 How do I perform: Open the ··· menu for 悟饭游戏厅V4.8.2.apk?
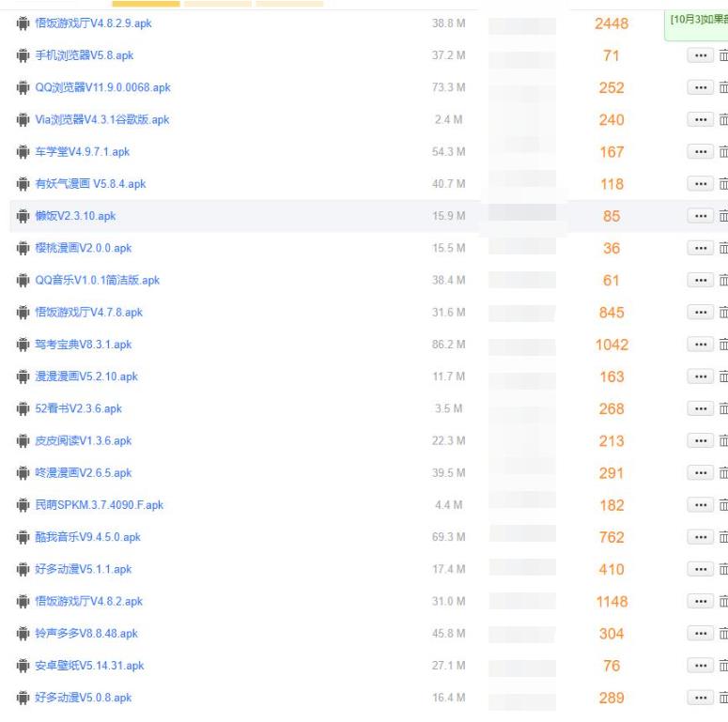point(700,601)
